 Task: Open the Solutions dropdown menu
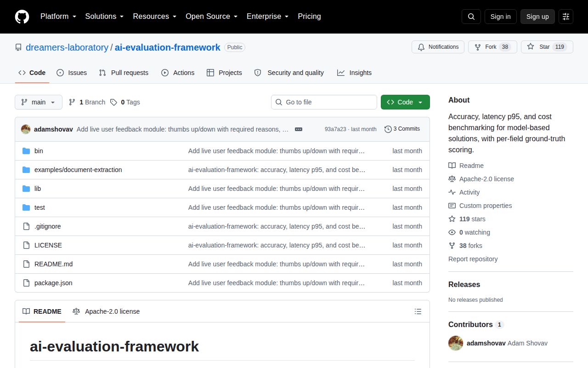point(104,17)
